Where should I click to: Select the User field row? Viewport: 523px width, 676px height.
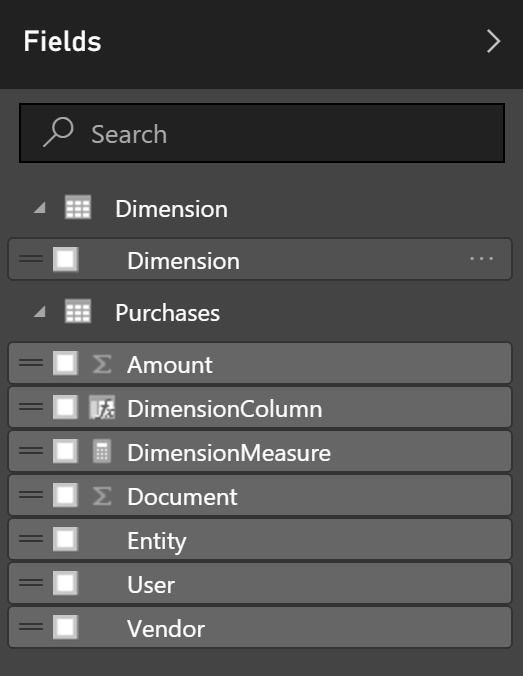[260, 583]
